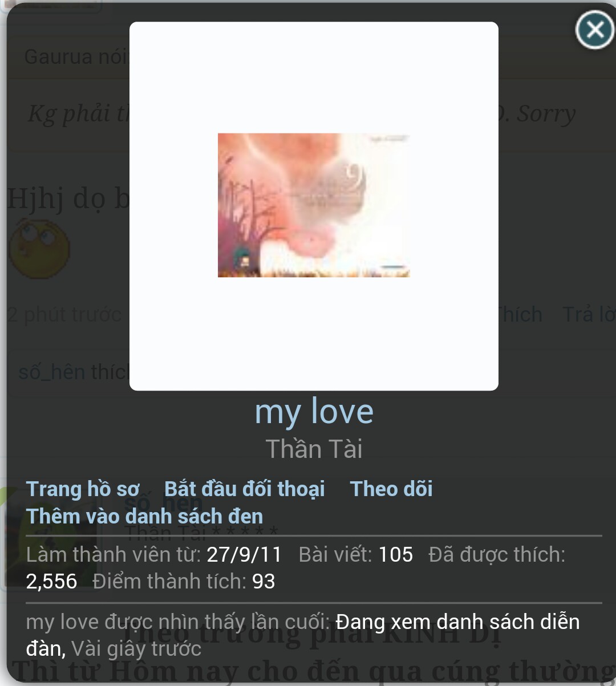616x686 pixels.
Task: Choose Thêm vào danh sách đen
Action: click(x=145, y=516)
